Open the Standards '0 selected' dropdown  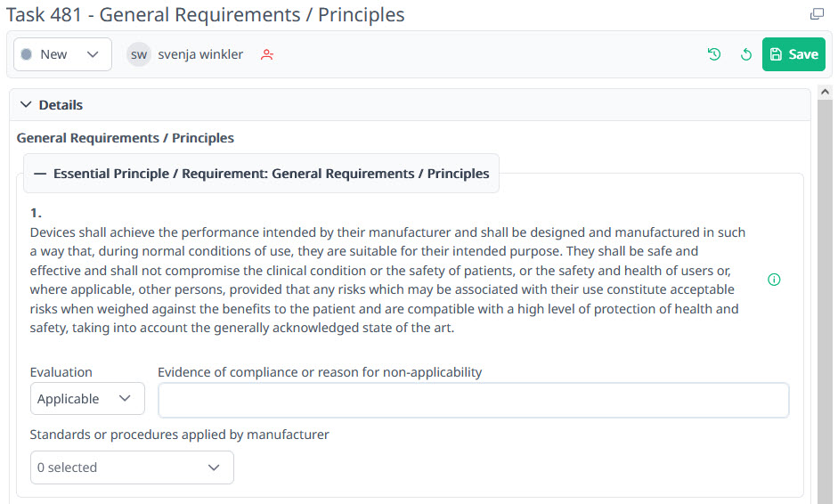click(x=132, y=467)
